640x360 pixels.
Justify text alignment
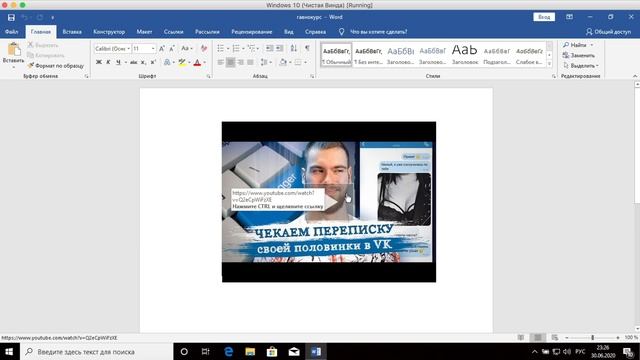(x=250, y=62)
